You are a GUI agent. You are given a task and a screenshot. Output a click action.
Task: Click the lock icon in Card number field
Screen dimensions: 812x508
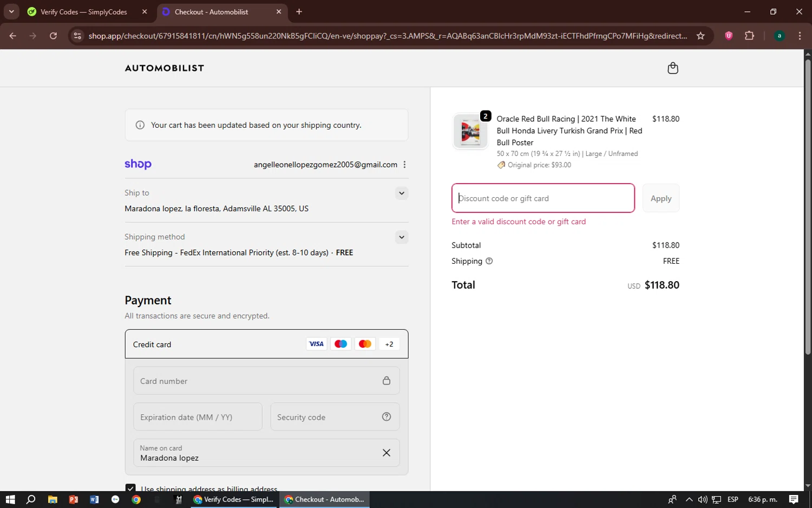387,381
